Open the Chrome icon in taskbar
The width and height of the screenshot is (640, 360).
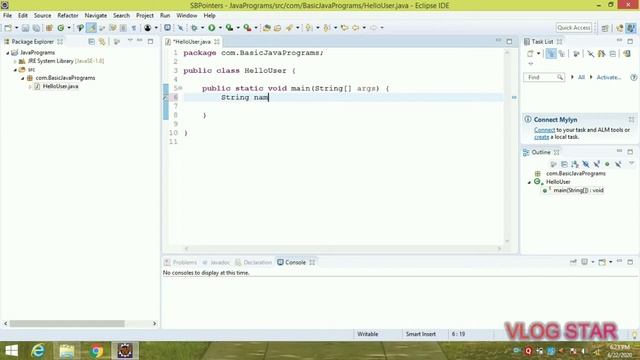coord(97,351)
